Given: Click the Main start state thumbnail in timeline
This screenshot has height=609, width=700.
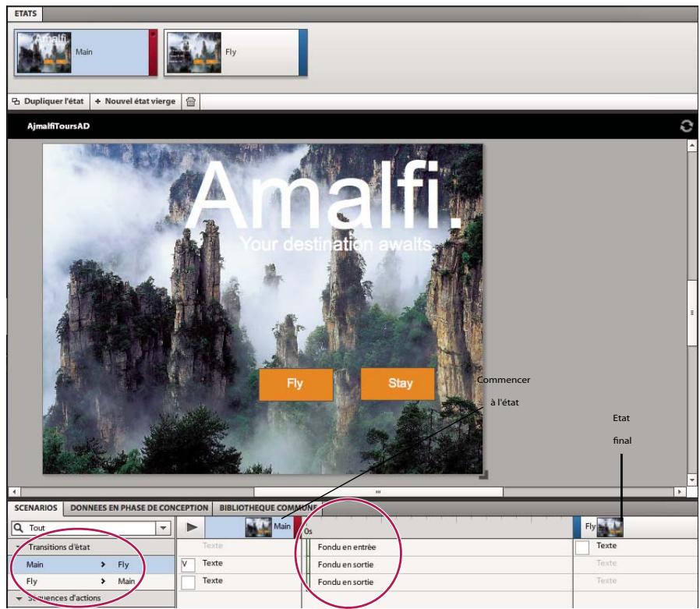Looking at the screenshot, I should pos(259,527).
